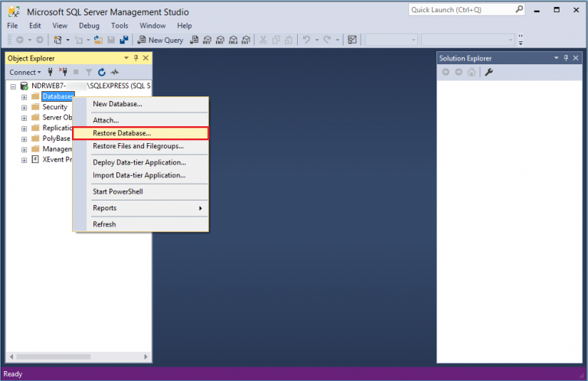Click the New Query button

pos(160,40)
